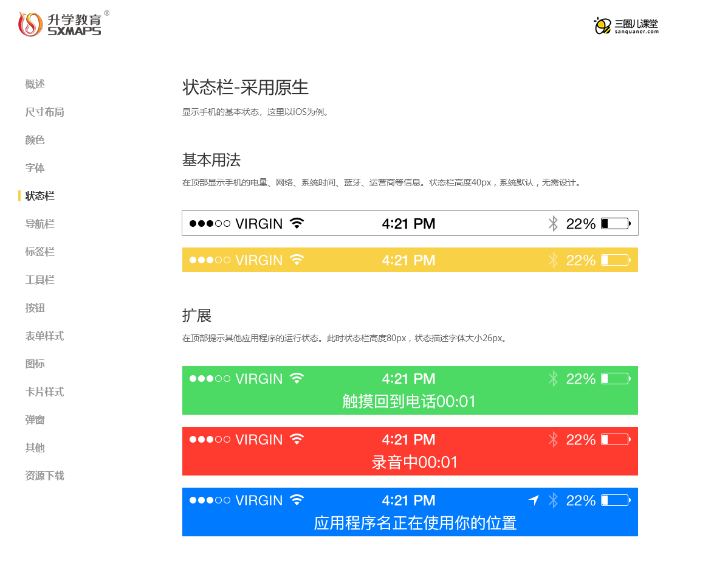Click the location arrow in blue status bar
Viewport: 728px width, 588px height.
[x=534, y=500]
